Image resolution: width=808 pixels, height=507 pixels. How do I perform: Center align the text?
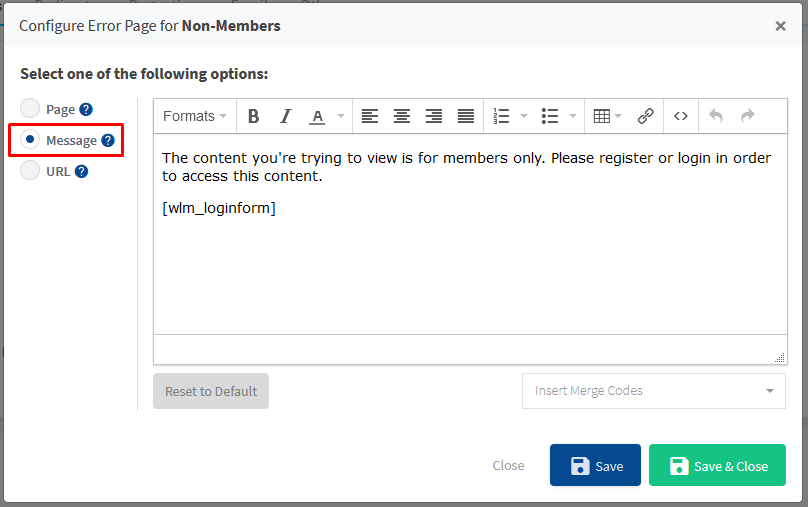pyautogui.click(x=401, y=116)
